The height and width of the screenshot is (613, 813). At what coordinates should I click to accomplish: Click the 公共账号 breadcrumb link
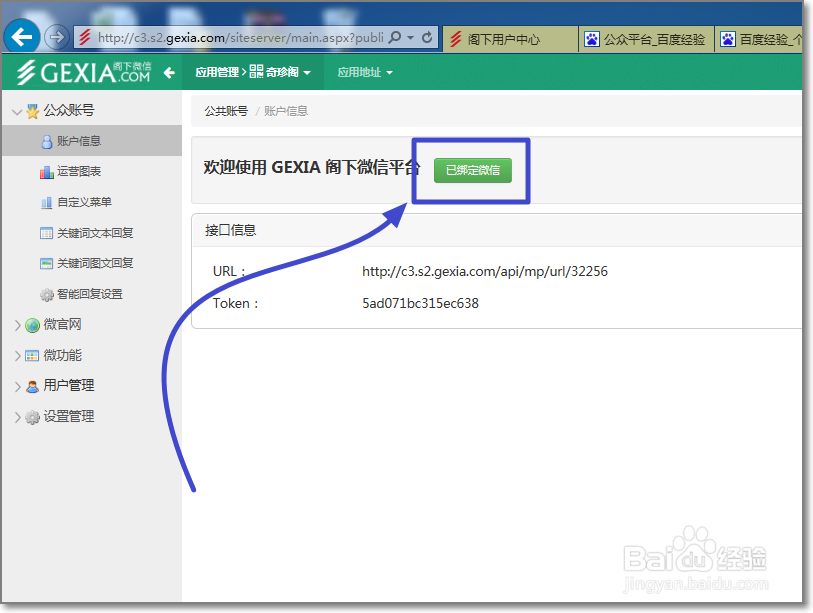(x=226, y=111)
